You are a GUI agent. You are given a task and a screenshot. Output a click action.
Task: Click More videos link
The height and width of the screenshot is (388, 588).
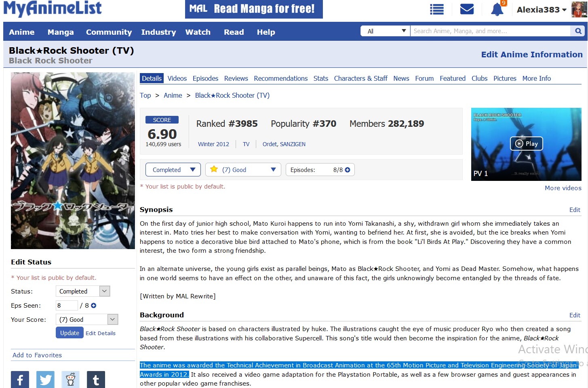[563, 188]
